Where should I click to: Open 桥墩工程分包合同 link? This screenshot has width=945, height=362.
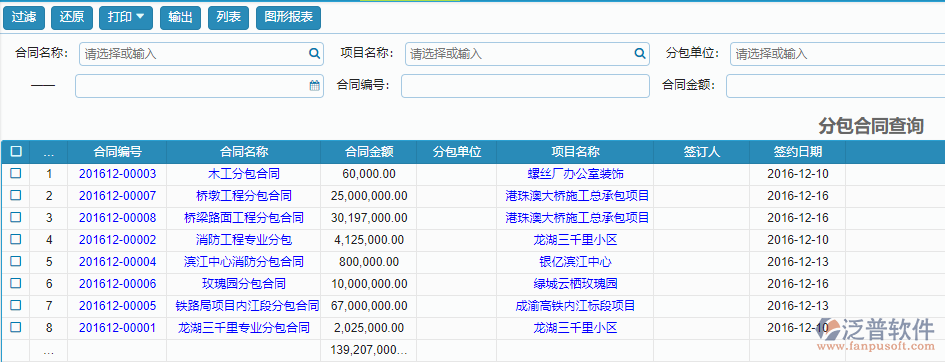(x=244, y=196)
